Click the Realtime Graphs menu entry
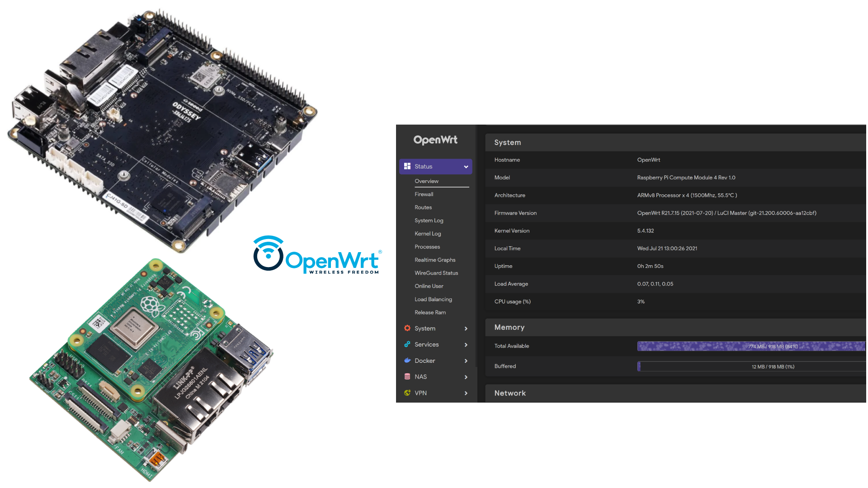Viewport: 868px width, 488px height. [434, 259]
